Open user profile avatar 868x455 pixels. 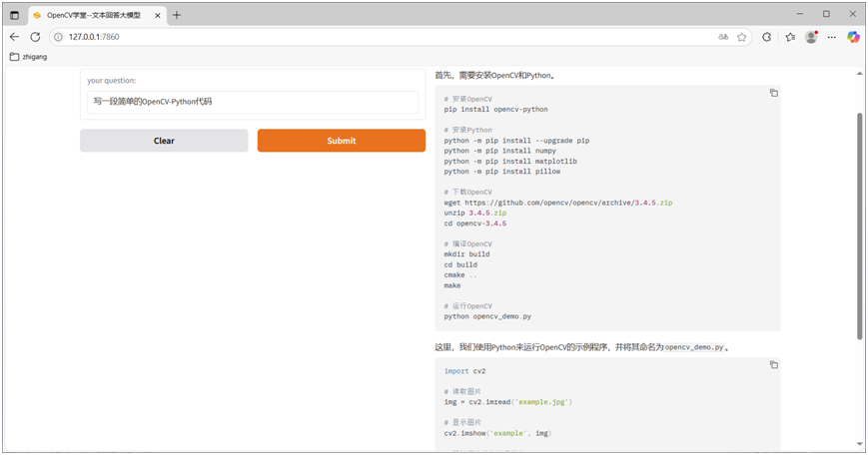pos(811,37)
